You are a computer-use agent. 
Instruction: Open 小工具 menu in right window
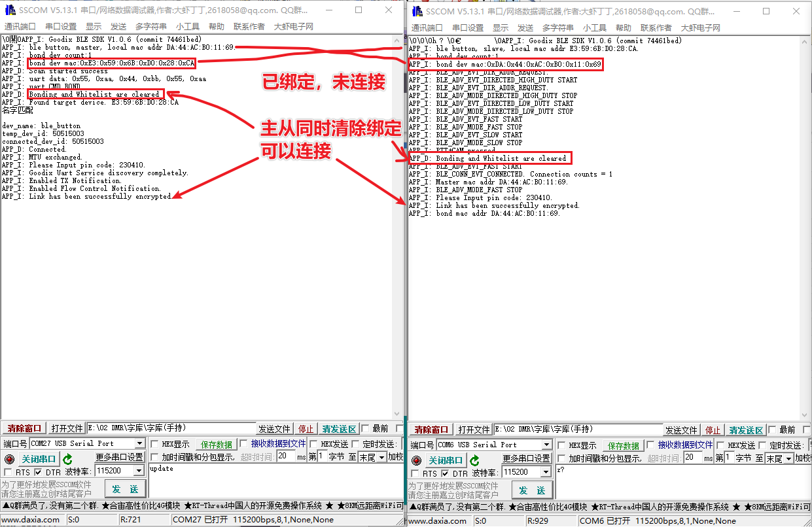[x=595, y=27]
